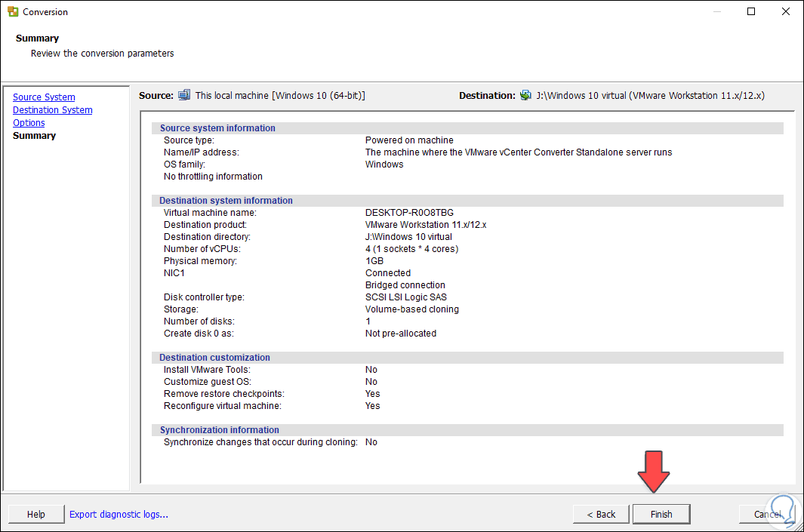
Task: Click the physical memory value 1GB
Action: (x=374, y=261)
